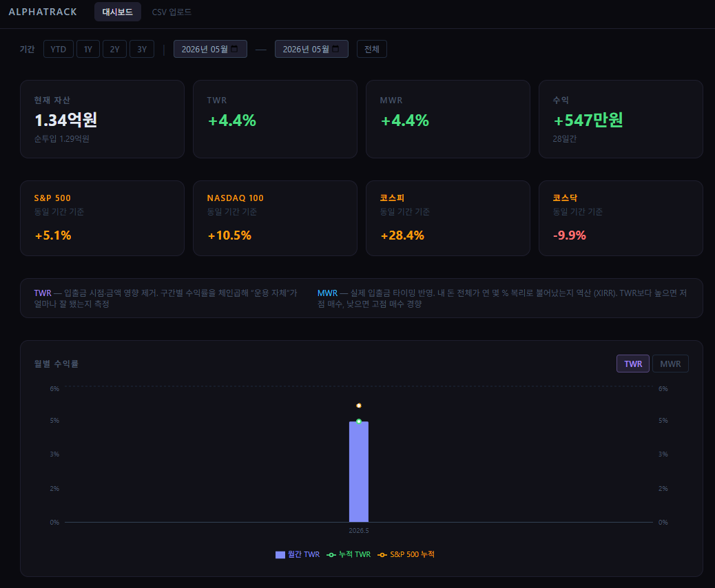Viewport: 715px width, 588px height.
Task: Click the end month field 2026년 05월
Action: coord(311,49)
